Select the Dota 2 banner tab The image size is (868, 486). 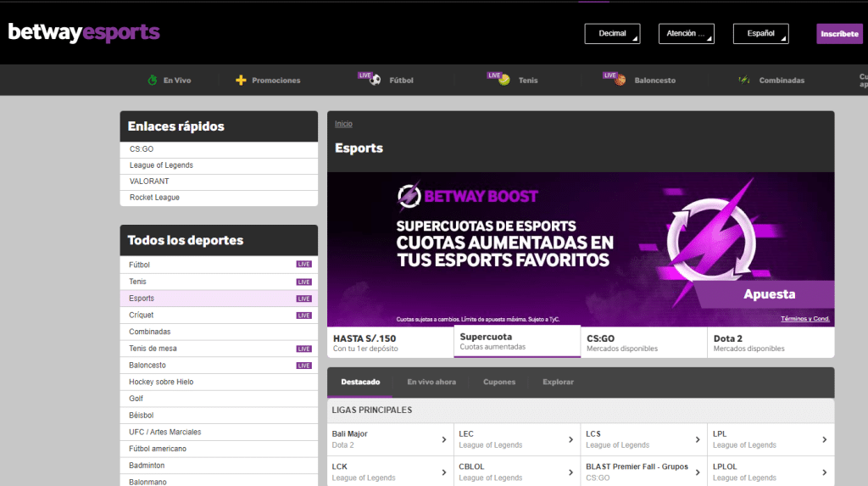[x=771, y=343]
